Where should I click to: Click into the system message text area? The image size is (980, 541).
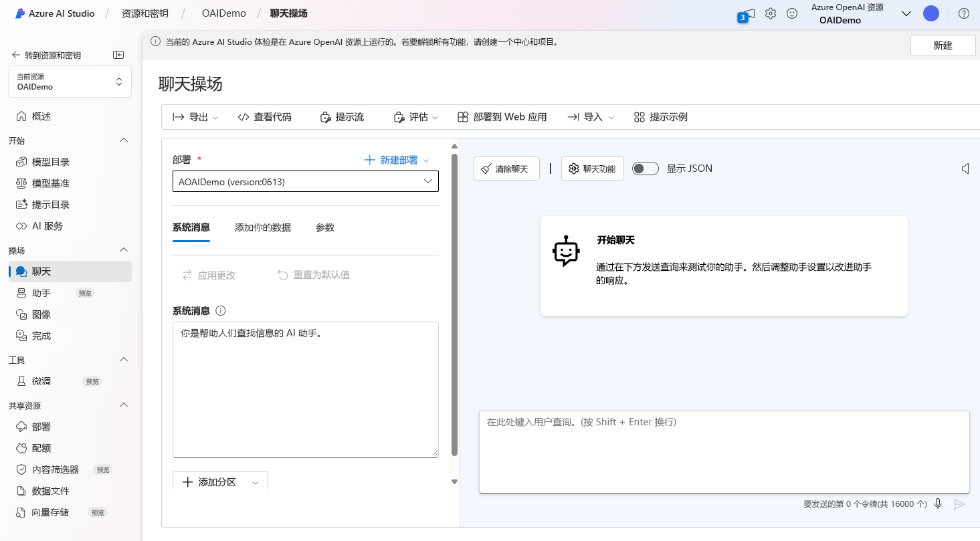(x=306, y=390)
